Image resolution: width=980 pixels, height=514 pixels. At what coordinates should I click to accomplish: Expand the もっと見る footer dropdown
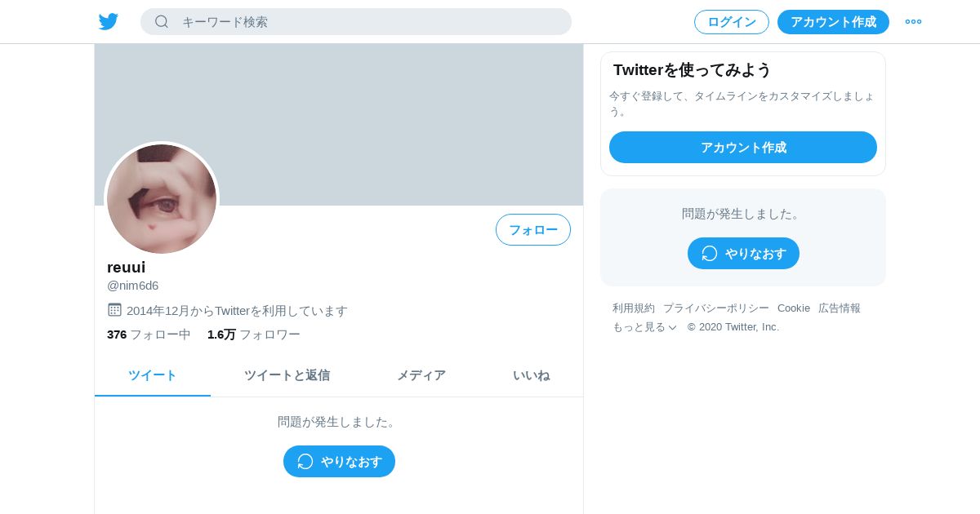(x=644, y=327)
